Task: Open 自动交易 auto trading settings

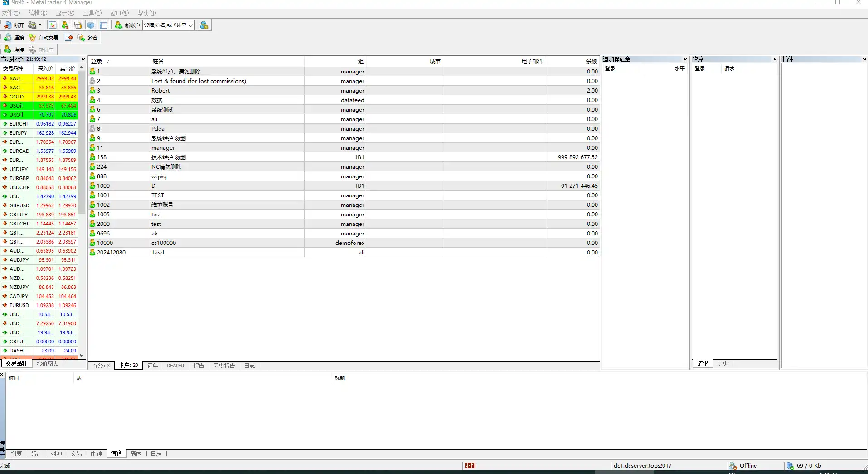Action: pyautogui.click(x=44, y=38)
